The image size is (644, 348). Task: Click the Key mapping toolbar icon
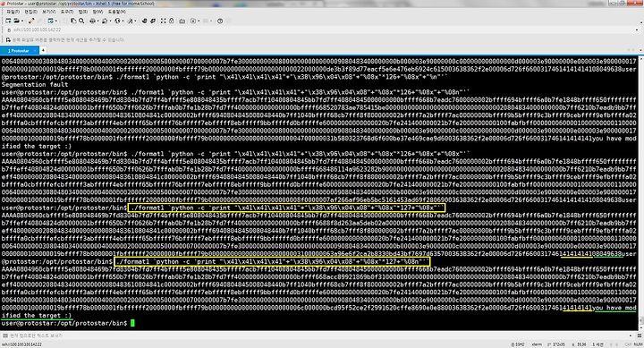pyautogui.click(x=182, y=21)
